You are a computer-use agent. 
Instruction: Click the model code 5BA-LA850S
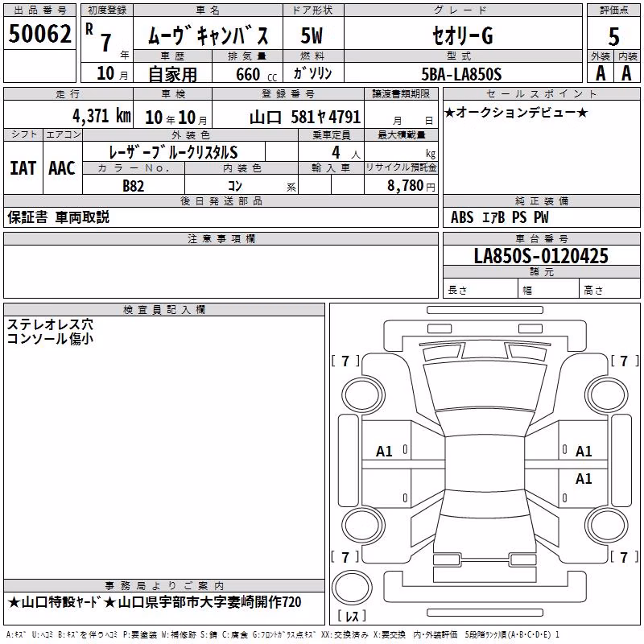(461, 74)
